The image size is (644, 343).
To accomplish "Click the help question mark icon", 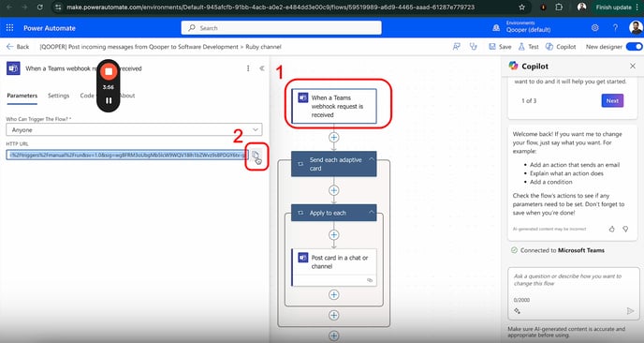I will pyautogui.click(x=615, y=28).
